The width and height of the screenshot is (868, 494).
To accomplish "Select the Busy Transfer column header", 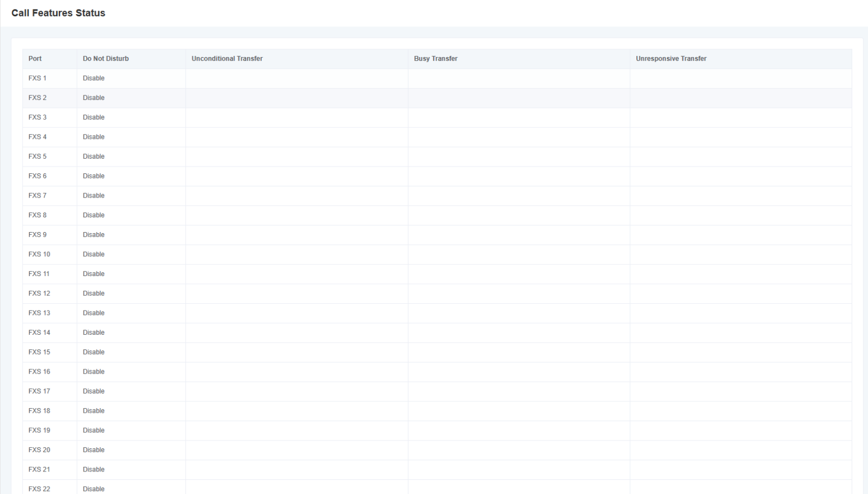I will point(435,59).
